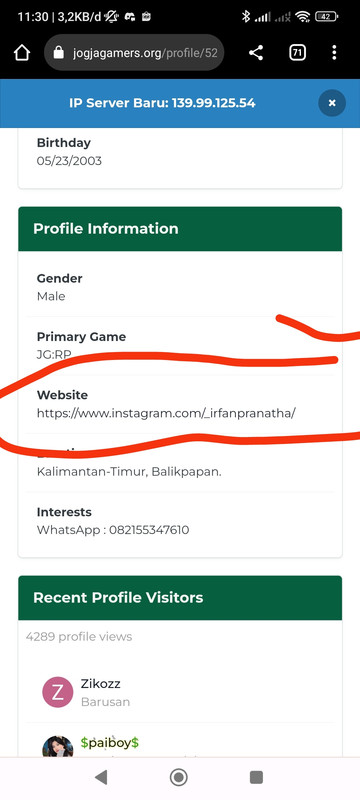Tap the Android recent apps square button
Screen dimensions: 360x800
256,778
